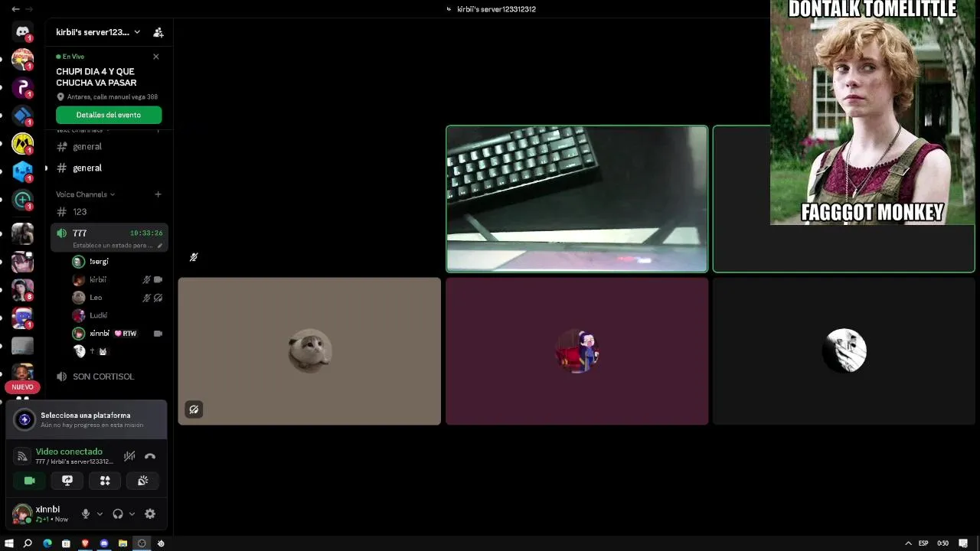Start screen sharing
Image resolution: width=980 pixels, height=551 pixels.
point(67,481)
